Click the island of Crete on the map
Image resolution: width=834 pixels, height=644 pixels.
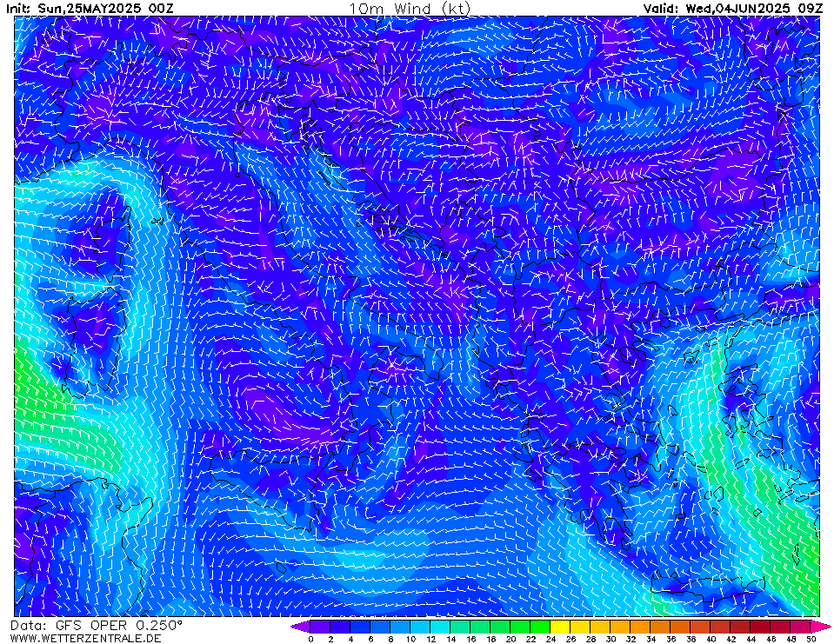click(707, 586)
